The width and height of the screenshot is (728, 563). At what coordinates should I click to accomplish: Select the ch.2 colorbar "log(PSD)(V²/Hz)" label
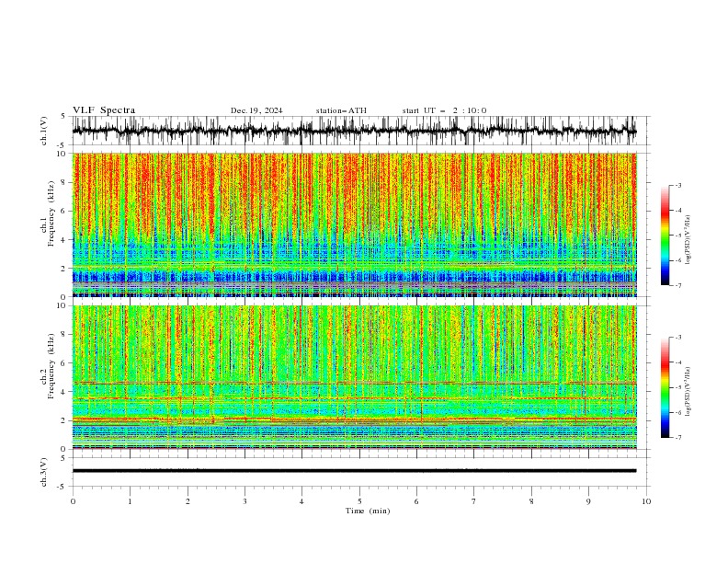tap(688, 392)
